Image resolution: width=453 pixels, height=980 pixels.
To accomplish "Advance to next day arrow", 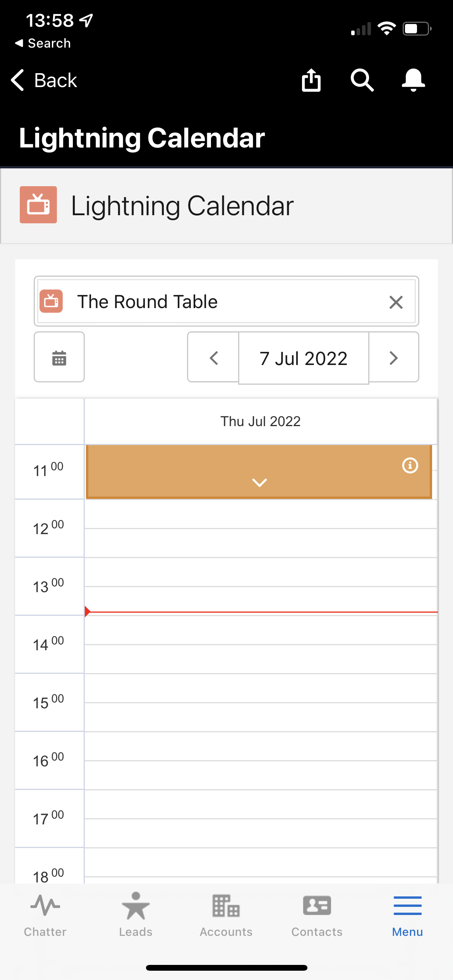I will pyautogui.click(x=393, y=358).
